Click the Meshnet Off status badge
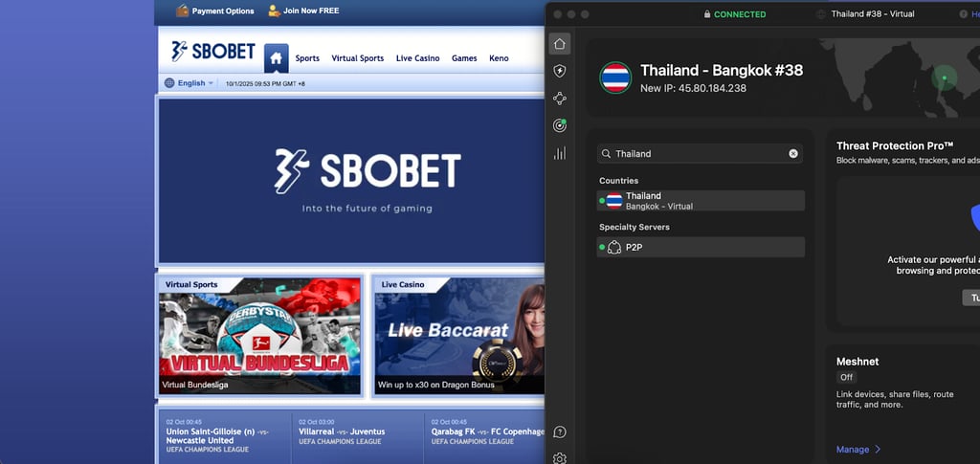This screenshot has height=464, width=980. (846, 377)
